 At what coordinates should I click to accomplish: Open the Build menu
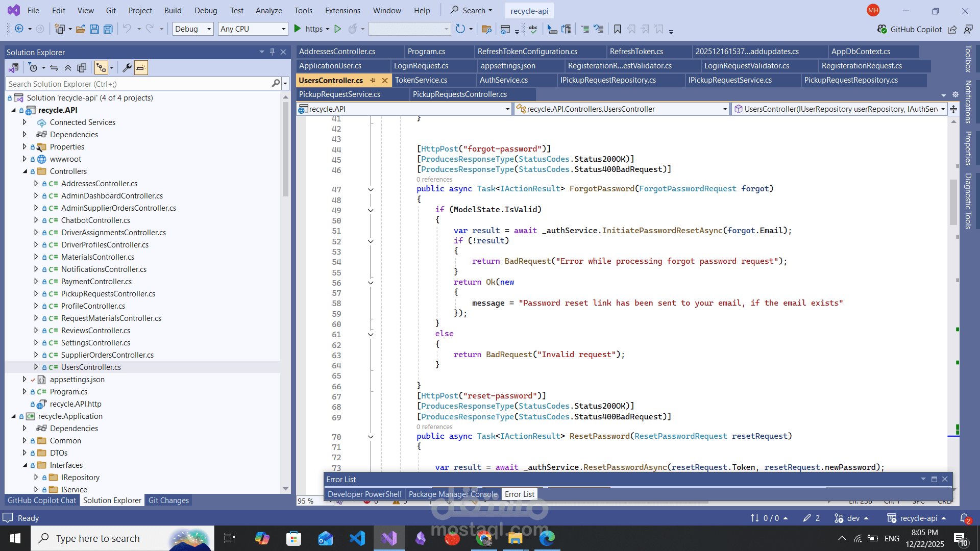click(x=173, y=10)
